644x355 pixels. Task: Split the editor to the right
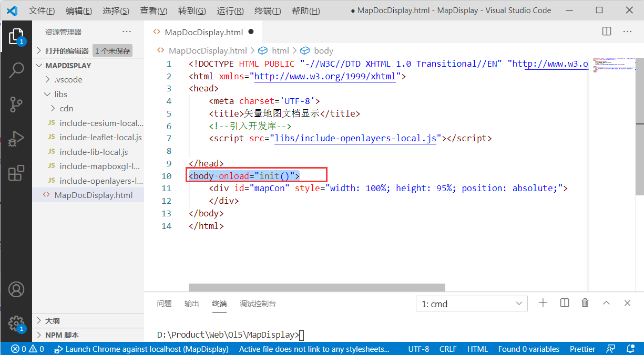pyautogui.click(x=607, y=32)
